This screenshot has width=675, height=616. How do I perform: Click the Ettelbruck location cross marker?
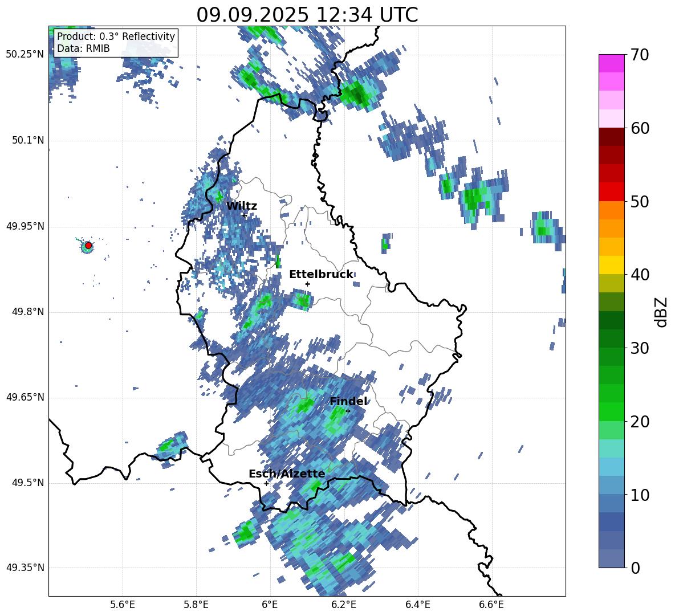pos(307,284)
